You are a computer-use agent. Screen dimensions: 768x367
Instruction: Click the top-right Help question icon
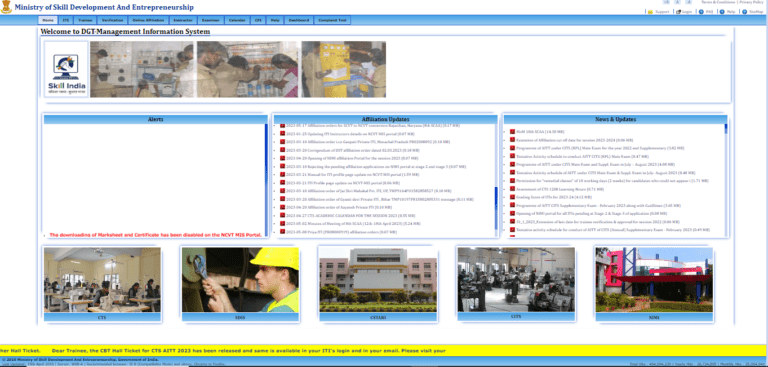coord(722,12)
